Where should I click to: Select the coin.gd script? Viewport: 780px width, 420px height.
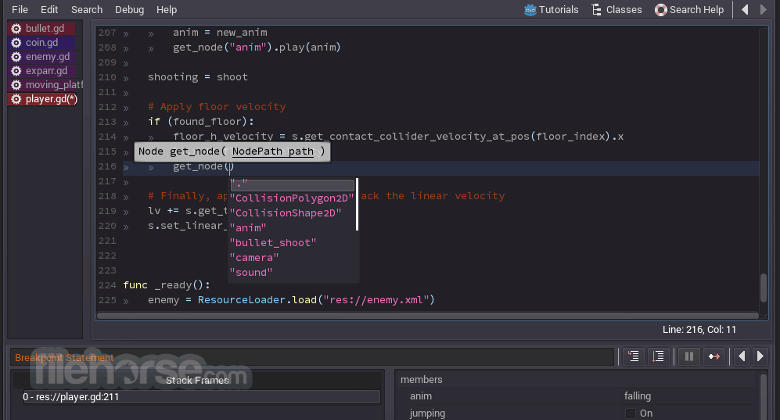(x=41, y=42)
